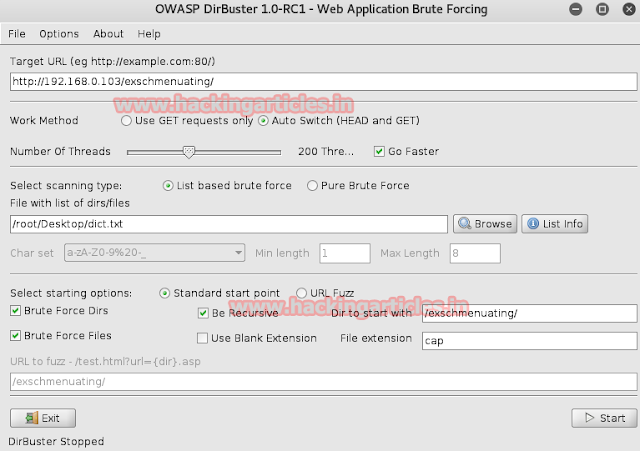This screenshot has width=640, height=451.
Task: Click the magnifier icon on Browse
Action: coord(464,223)
